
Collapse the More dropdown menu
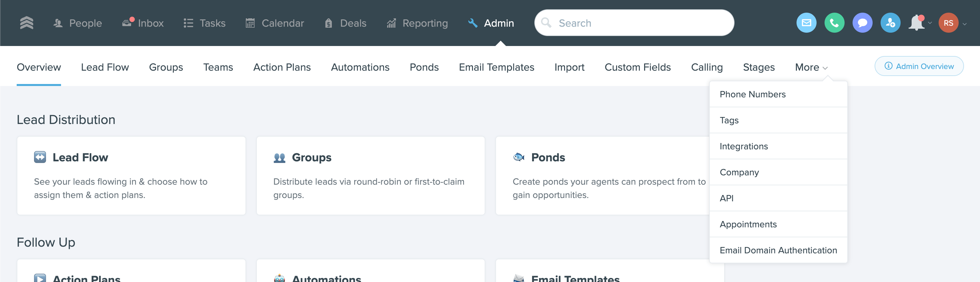coord(811,67)
